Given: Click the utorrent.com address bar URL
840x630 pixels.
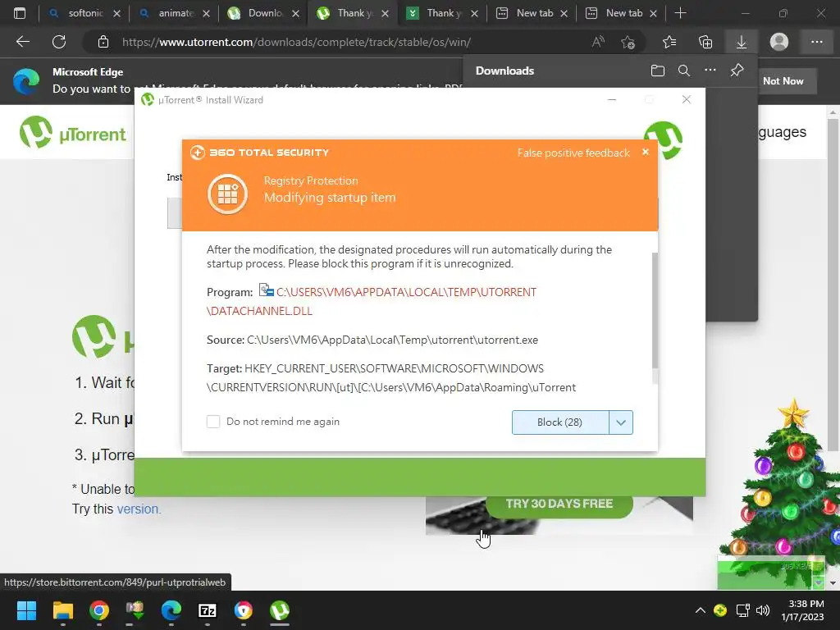Looking at the screenshot, I should (x=296, y=42).
